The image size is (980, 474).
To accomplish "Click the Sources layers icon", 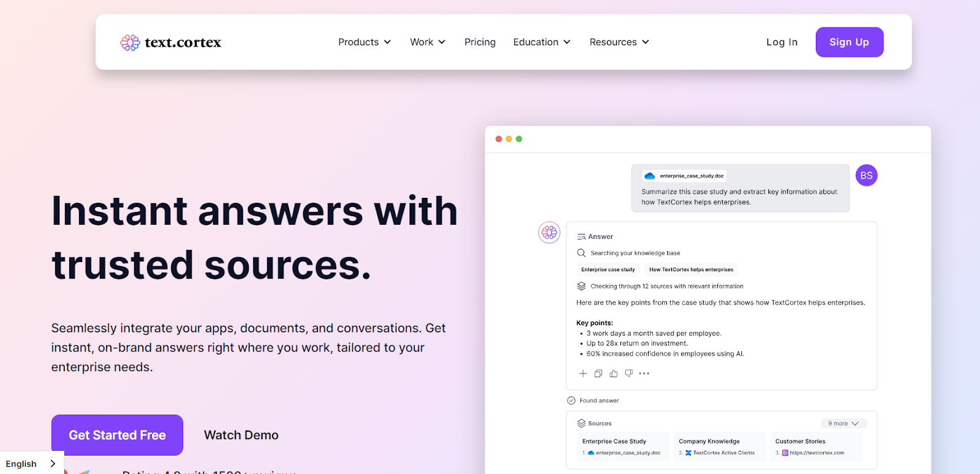I will [x=581, y=423].
